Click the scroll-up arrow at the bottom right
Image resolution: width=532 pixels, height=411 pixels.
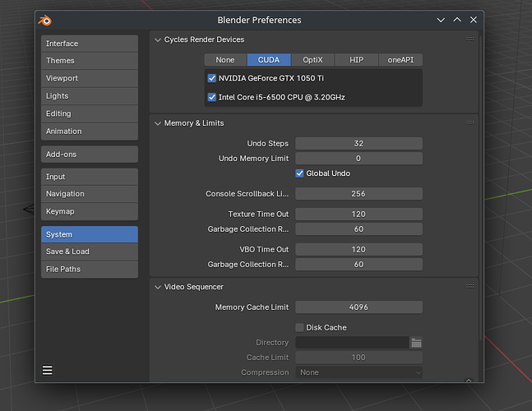click(469, 381)
